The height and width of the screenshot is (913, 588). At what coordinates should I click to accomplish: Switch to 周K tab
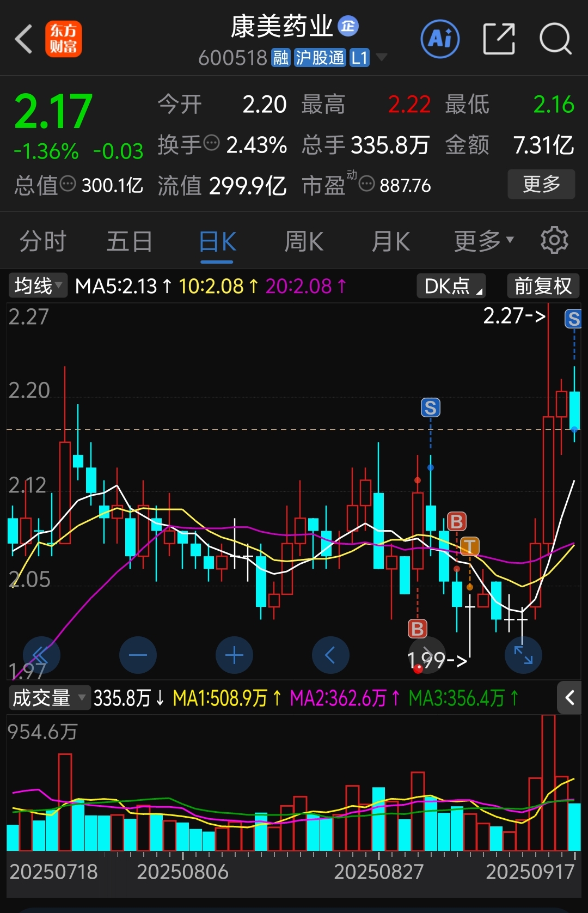point(304,241)
